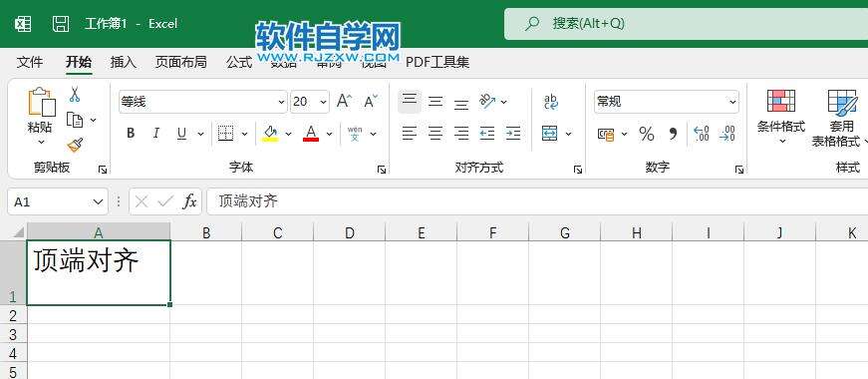The height and width of the screenshot is (379, 868).
Task: Select column B header
Action: pos(206,232)
